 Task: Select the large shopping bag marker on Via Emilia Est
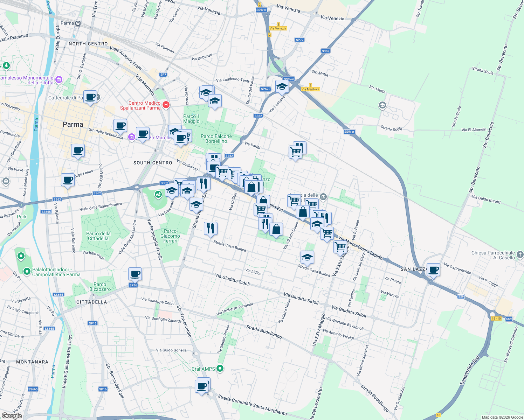coord(252,187)
